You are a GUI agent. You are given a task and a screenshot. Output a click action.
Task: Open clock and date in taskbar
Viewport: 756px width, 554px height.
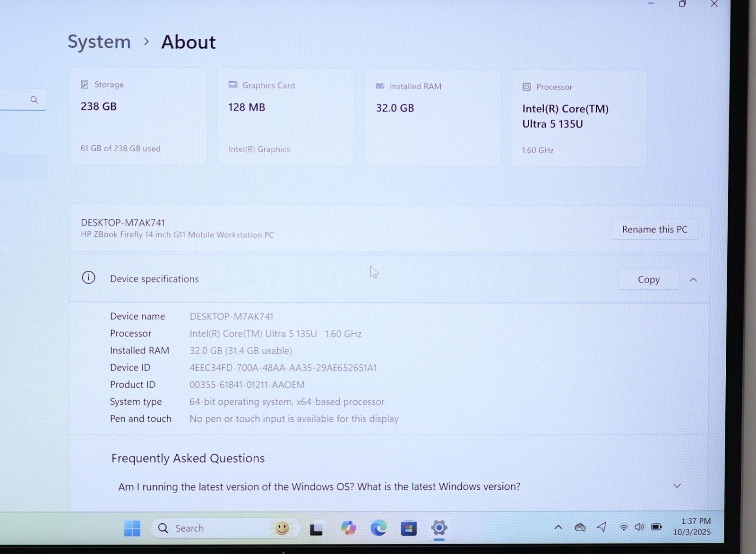point(693,527)
